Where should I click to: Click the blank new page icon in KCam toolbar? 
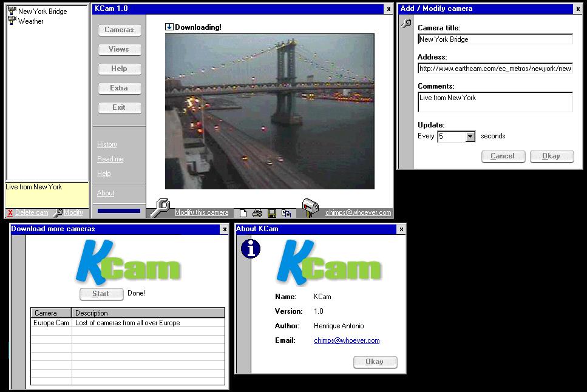[x=243, y=213]
